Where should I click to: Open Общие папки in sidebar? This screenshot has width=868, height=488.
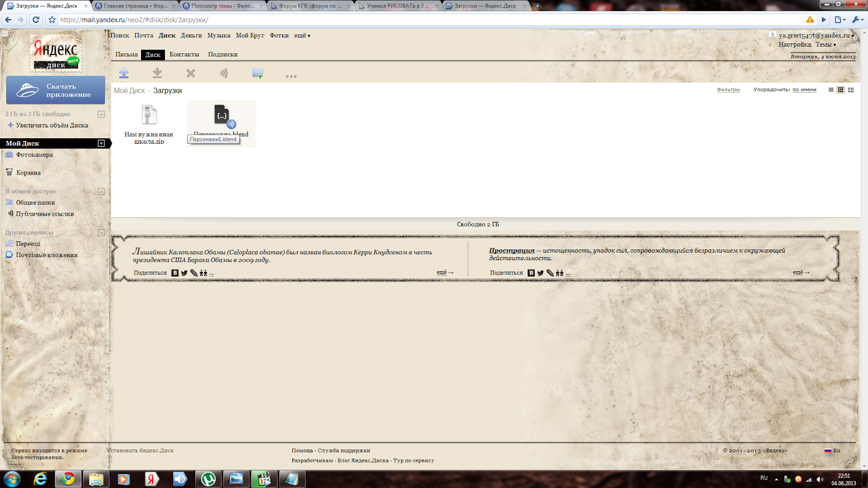(x=35, y=202)
